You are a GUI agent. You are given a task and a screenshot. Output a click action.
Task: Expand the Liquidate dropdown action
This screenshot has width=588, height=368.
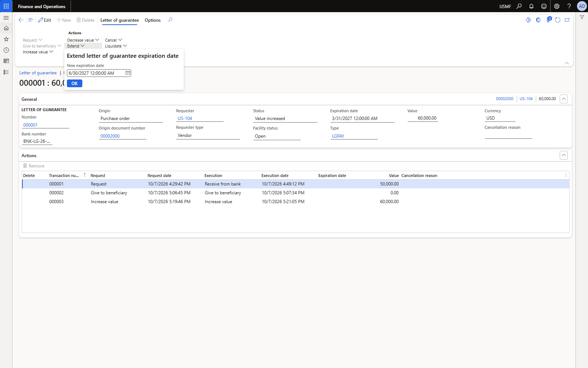click(x=116, y=46)
